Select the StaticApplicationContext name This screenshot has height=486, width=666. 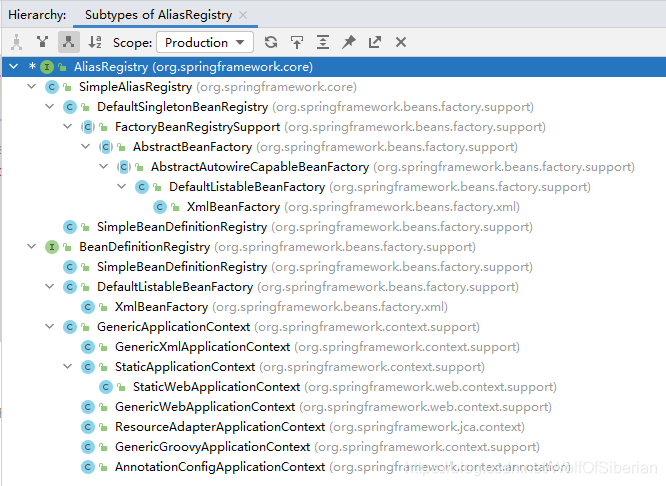tap(185, 366)
